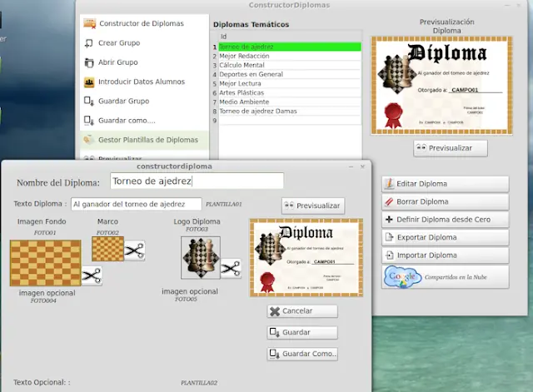Click the Borrar Diploma eraser icon
533x392 pixels.
[x=389, y=201]
